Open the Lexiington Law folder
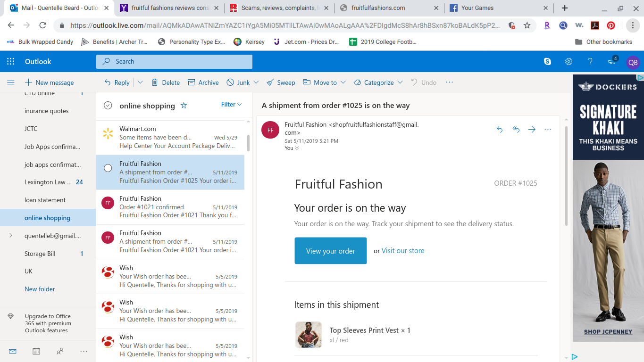The width and height of the screenshot is (644, 362). pyautogui.click(x=48, y=182)
